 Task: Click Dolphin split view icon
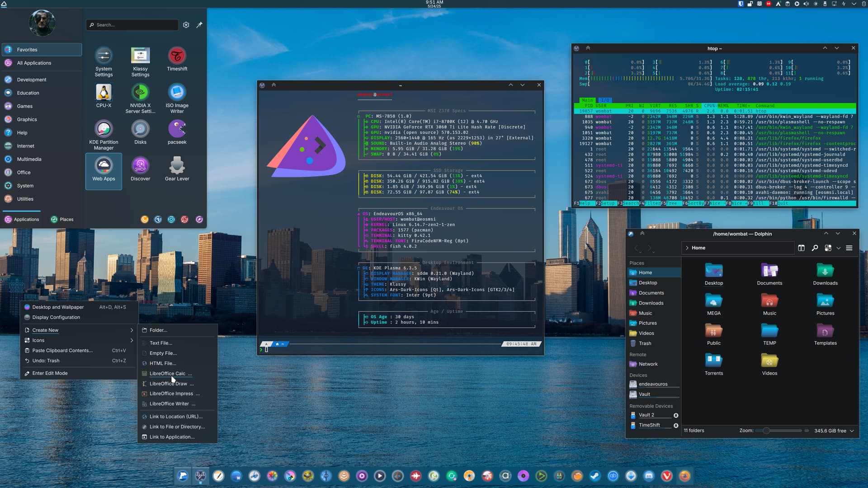tap(801, 248)
